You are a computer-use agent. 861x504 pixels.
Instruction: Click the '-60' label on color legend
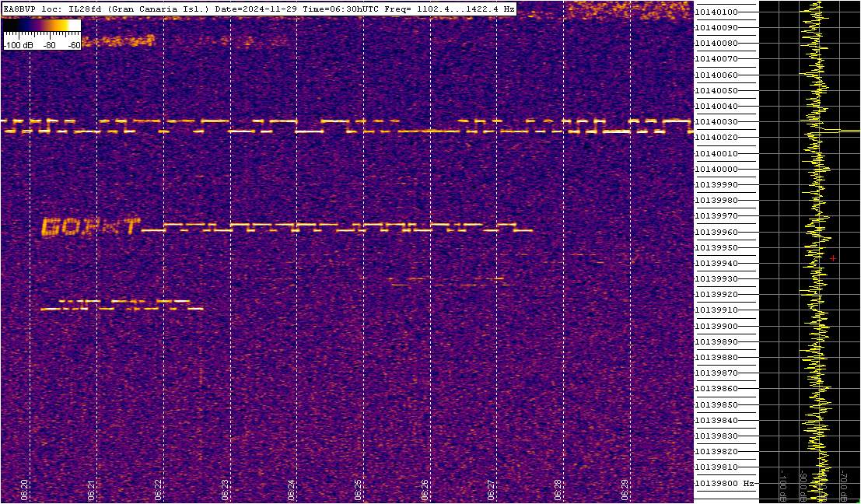click(x=74, y=46)
